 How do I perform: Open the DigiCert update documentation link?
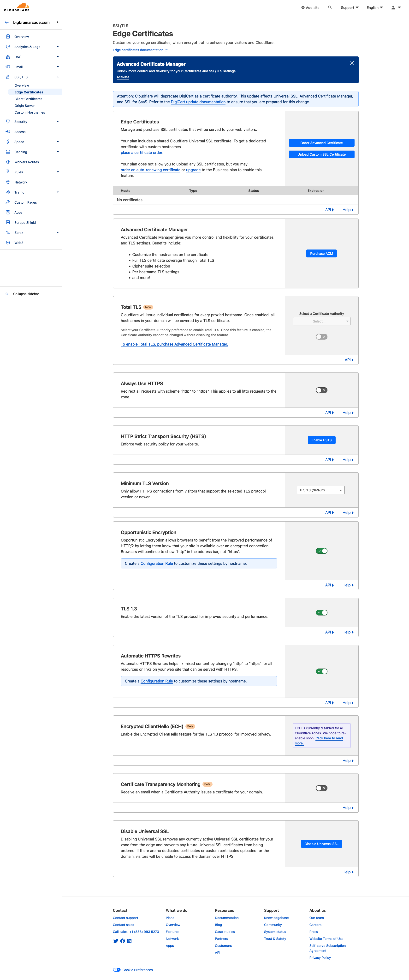198,102
